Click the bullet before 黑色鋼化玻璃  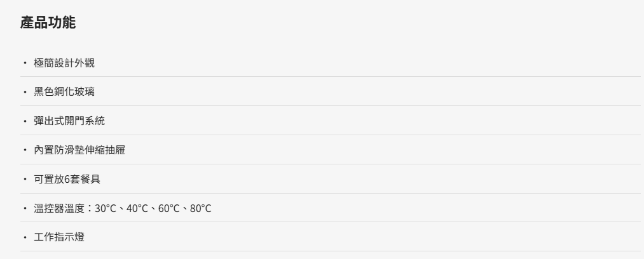[25, 91]
